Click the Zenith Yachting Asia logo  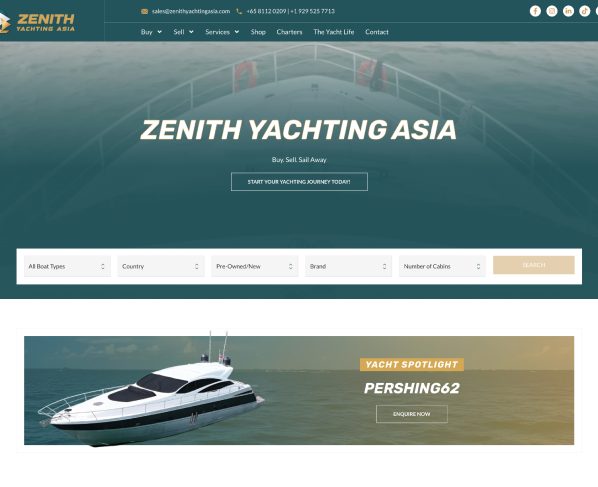[37, 22]
